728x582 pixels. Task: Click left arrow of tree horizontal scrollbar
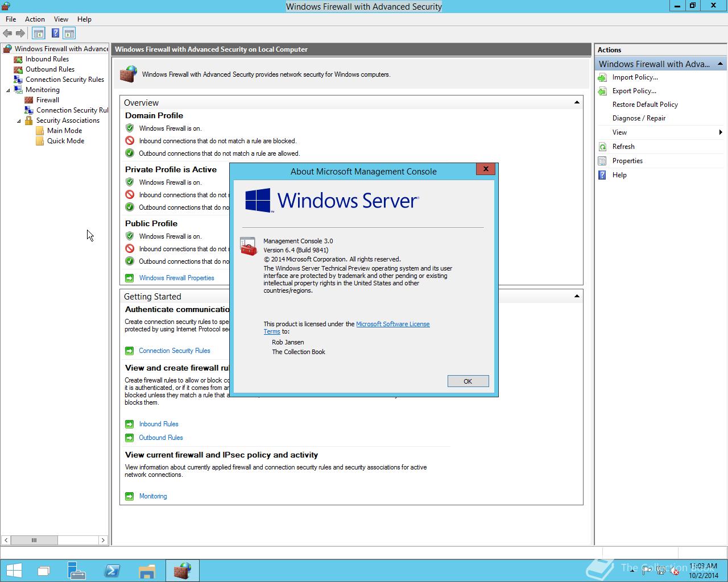pyautogui.click(x=6, y=540)
